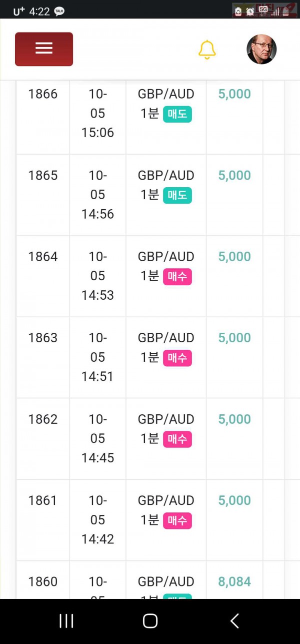Click the 5,000 amount on order 1863
This screenshot has width=300, height=644.
234,338
